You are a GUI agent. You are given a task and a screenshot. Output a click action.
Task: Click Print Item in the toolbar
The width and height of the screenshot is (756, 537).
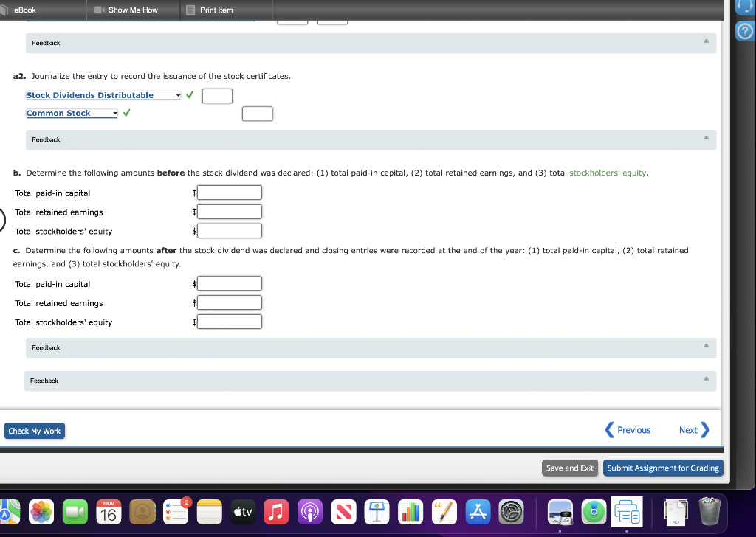click(x=210, y=10)
